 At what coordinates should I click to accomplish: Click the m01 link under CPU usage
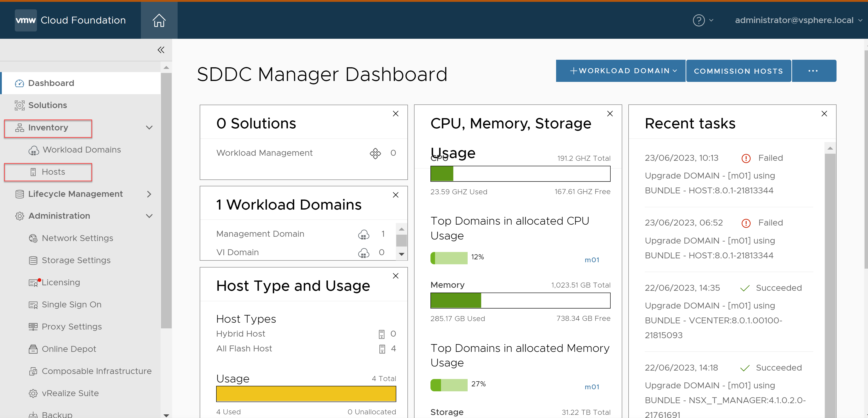592,260
